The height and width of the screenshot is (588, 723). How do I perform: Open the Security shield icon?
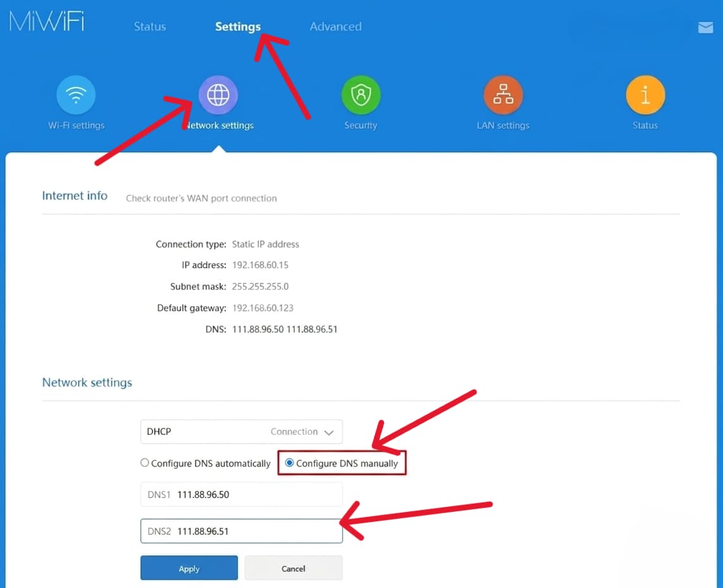[x=361, y=95]
